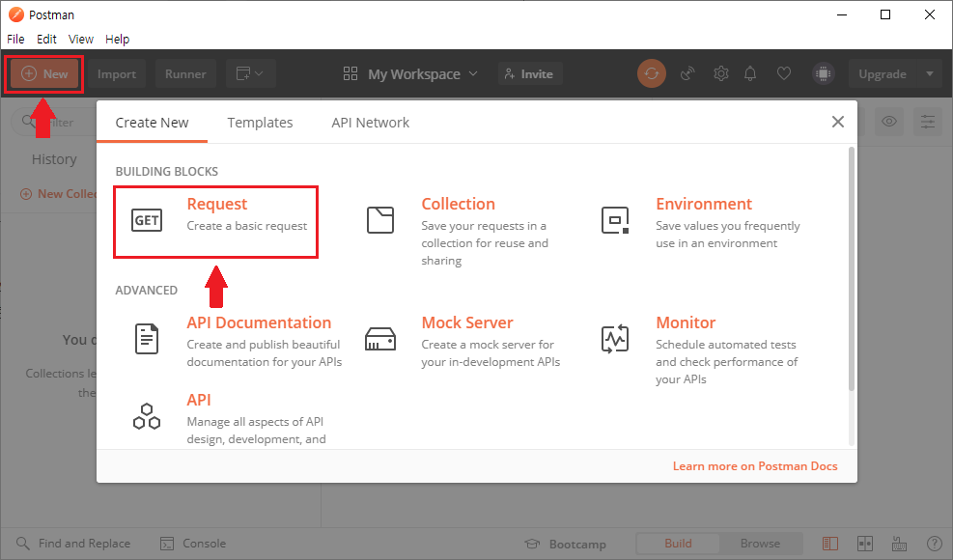Viewport: 953px width, 560px height.
Task: Open the File menu
Action: point(15,39)
